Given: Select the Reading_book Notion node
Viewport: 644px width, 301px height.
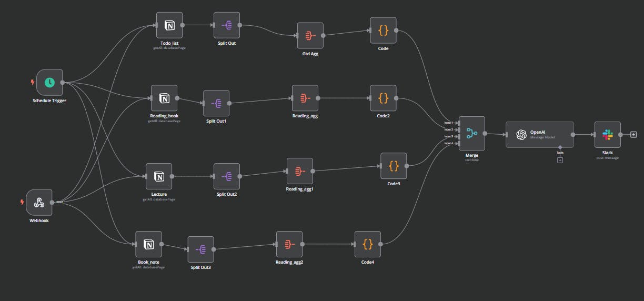Looking at the screenshot, I should tap(164, 98).
